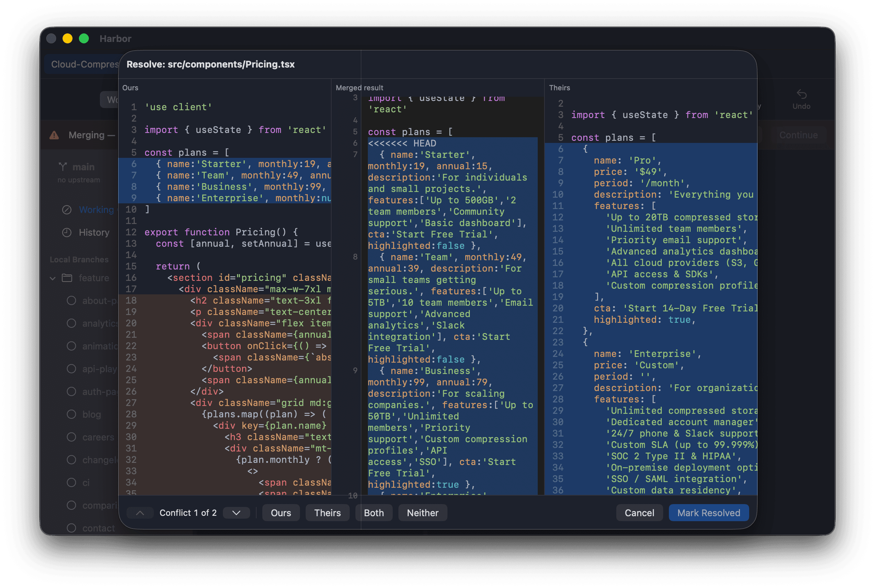Click the Theirs pane header label
875x588 pixels.
point(559,88)
